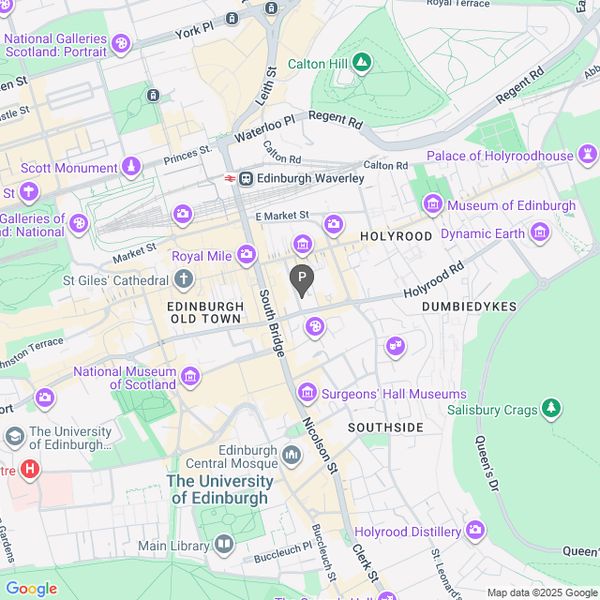The image size is (600, 600).
Task: Click the Google logo
Action: [31, 589]
